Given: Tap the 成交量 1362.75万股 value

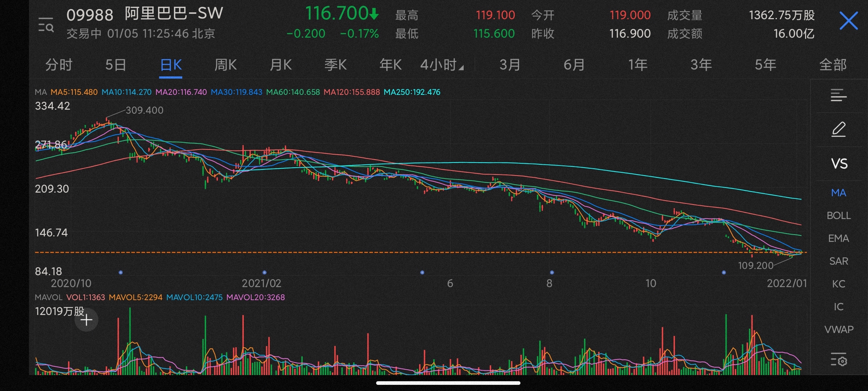Looking at the screenshot, I should [x=782, y=15].
